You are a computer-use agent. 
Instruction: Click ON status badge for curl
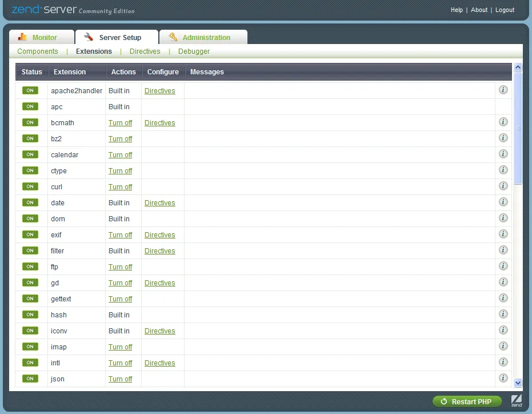coord(30,186)
